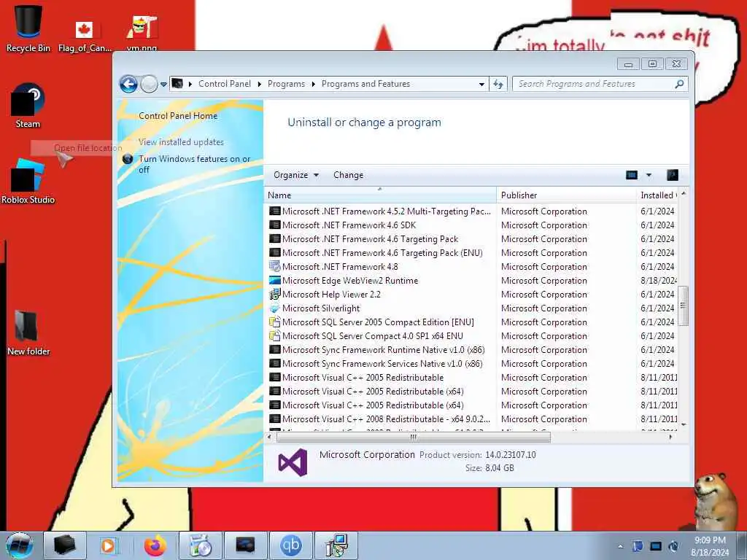
Task: Expand arrow after Programs breadcrumb
Action: [x=313, y=85]
